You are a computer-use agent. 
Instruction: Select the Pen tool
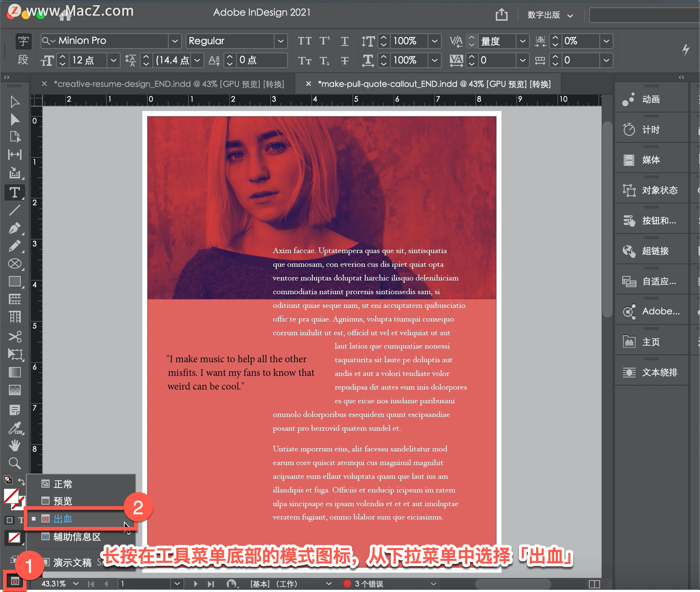coord(15,228)
